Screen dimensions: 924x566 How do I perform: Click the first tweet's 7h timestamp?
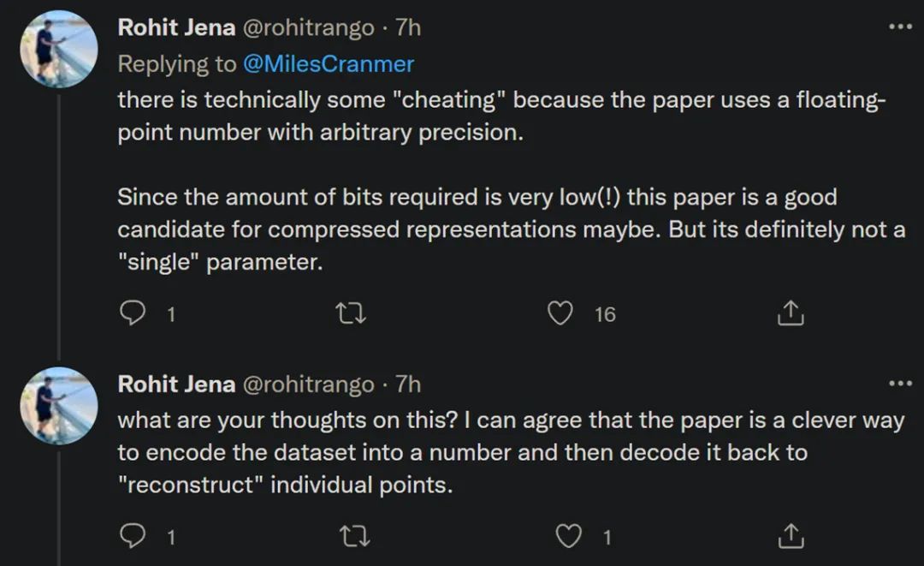(408, 27)
